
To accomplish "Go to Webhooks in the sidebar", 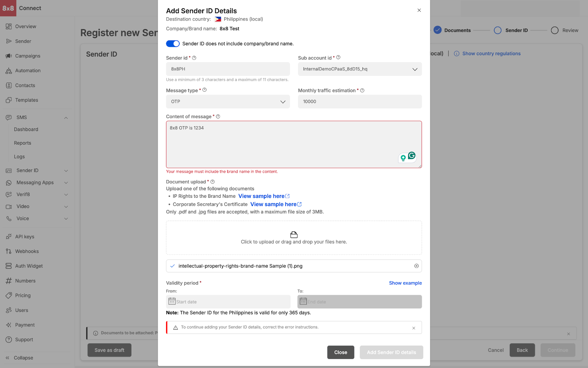I will pyautogui.click(x=27, y=251).
